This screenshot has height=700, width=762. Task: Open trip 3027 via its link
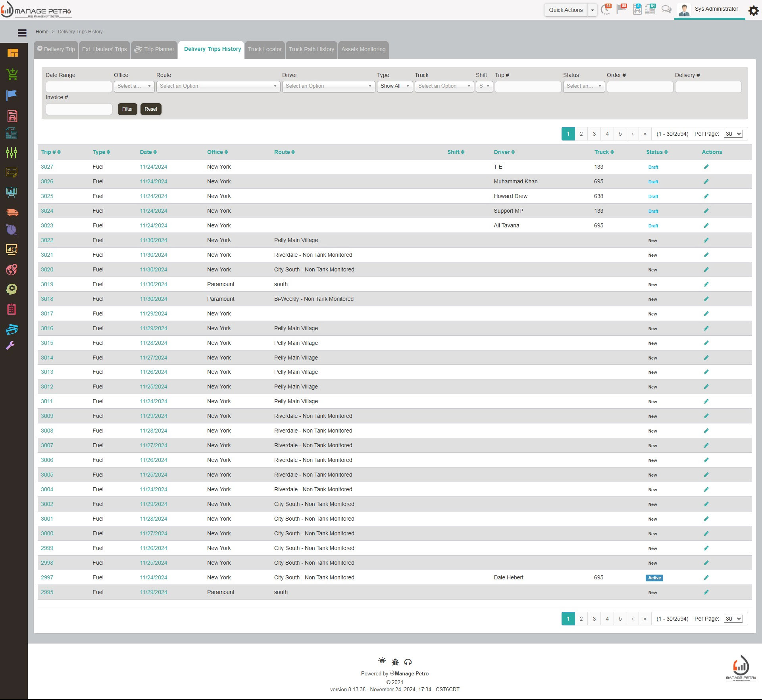coord(47,167)
